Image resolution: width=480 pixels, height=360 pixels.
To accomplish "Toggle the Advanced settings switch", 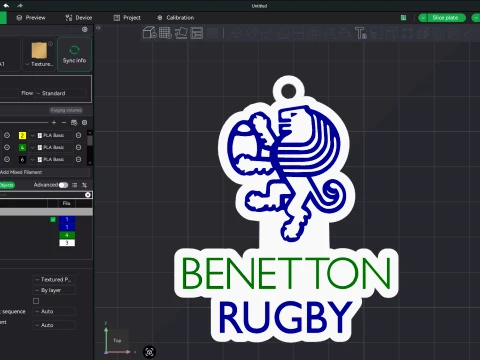I will (63, 185).
